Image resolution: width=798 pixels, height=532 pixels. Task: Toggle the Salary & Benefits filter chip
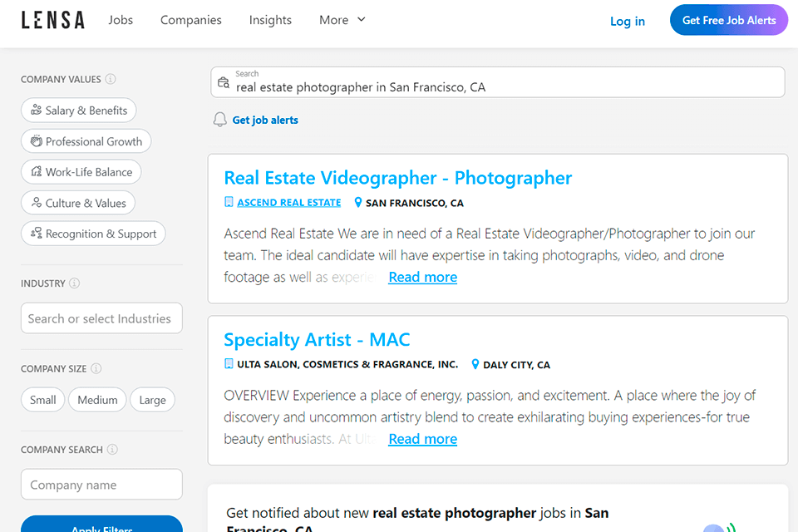(x=78, y=111)
